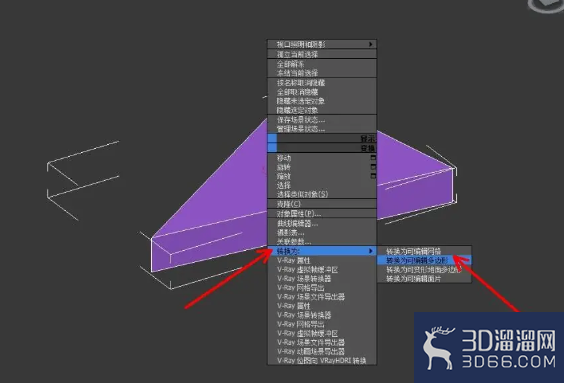The width and height of the screenshot is (564, 383).
Task: Open 管理场景状态... dialog
Action: pyautogui.click(x=322, y=129)
